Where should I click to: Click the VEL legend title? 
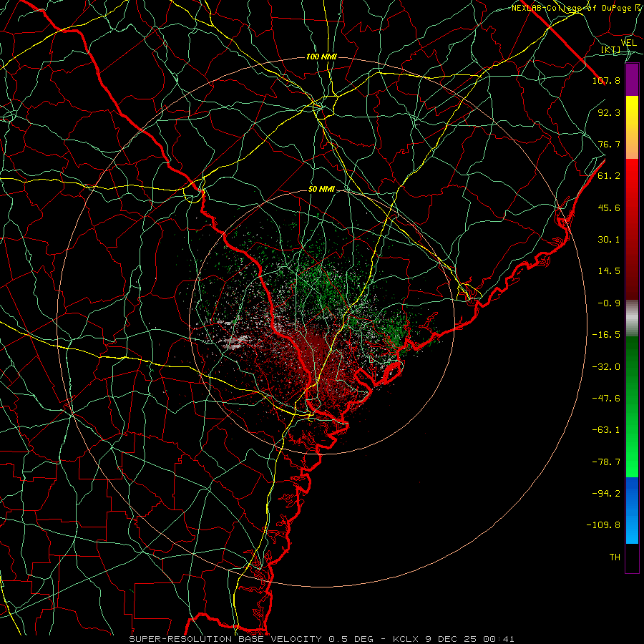coord(628,43)
